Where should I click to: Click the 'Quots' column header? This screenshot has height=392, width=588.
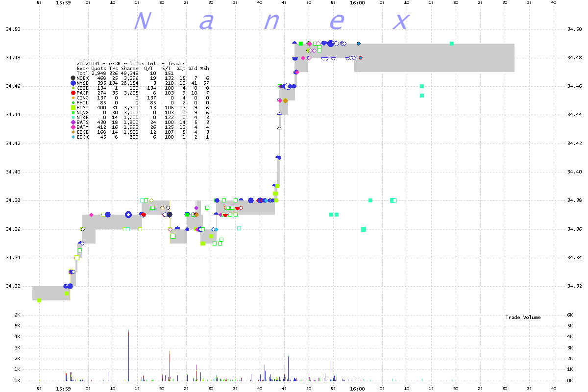(x=99, y=68)
